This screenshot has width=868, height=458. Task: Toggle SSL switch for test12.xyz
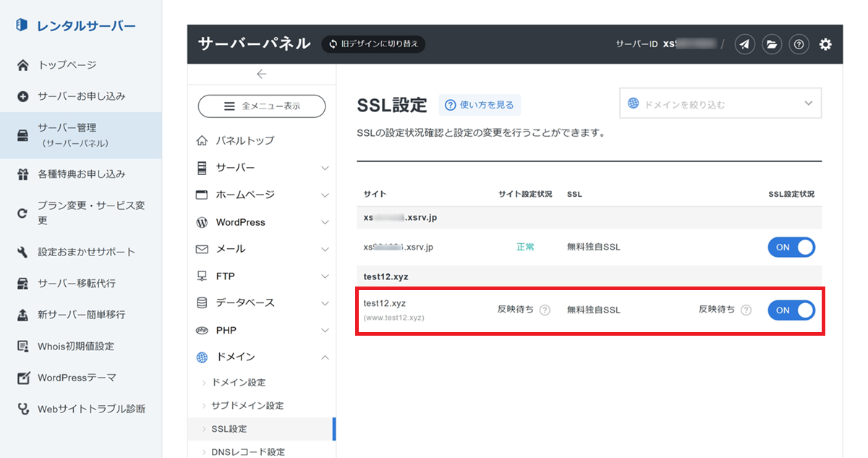791,310
